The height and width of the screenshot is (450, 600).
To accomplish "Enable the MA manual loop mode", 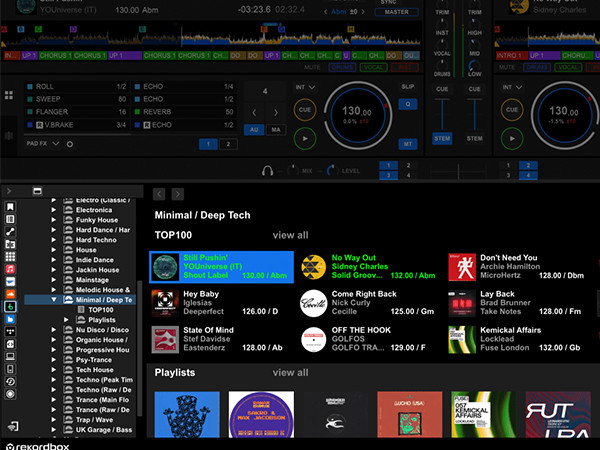I will (276, 130).
